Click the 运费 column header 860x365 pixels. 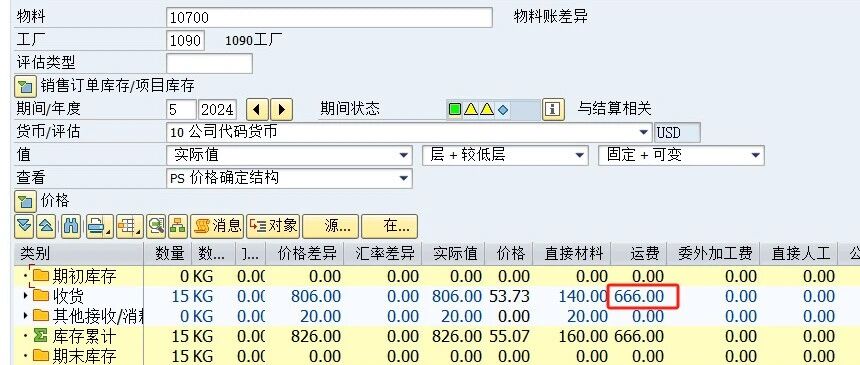click(639, 254)
